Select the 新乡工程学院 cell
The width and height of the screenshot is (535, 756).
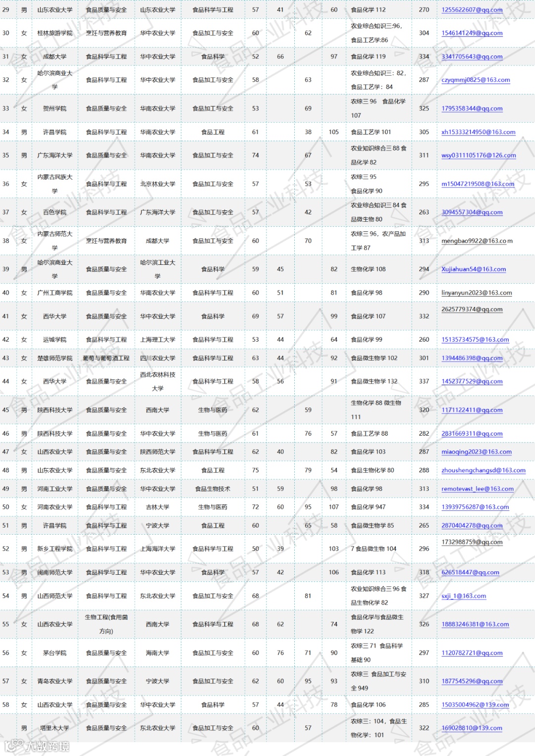click(x=54, y=549)
